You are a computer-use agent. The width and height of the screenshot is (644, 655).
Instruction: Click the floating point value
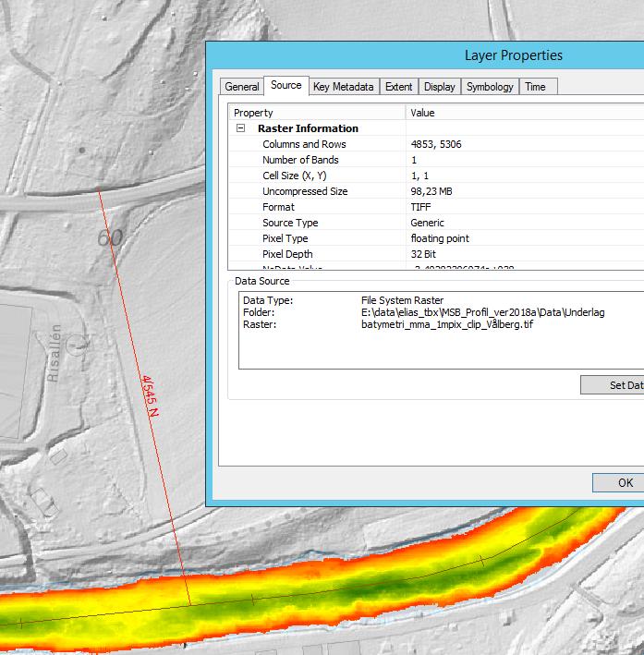440,238
